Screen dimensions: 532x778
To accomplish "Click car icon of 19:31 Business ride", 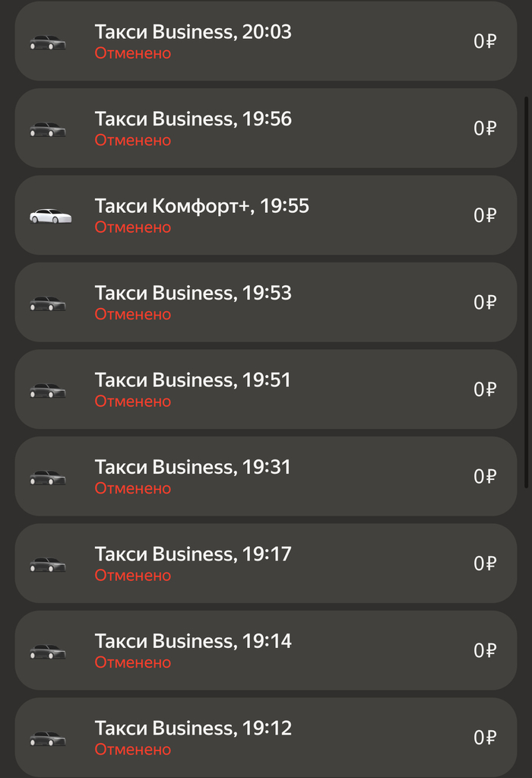I will point(48,478).
